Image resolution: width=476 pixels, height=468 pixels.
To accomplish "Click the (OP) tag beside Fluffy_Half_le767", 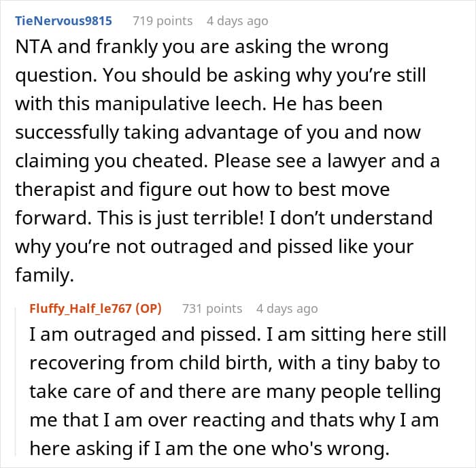I will point(148,308).
